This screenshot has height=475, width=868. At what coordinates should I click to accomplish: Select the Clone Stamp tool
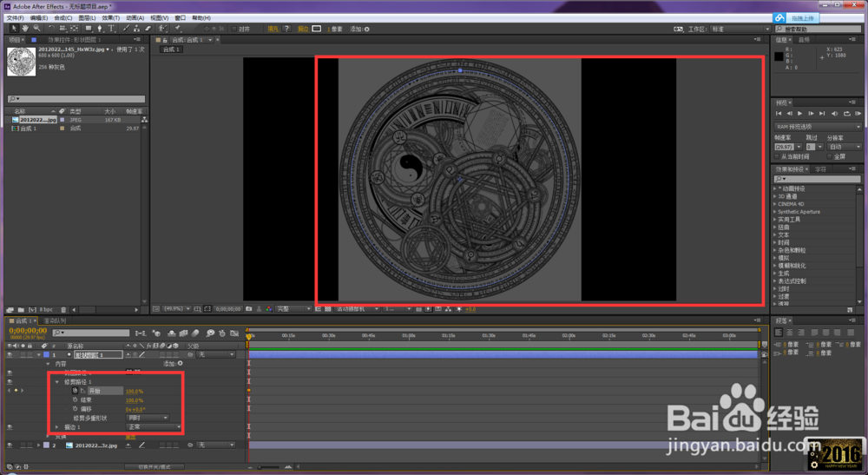pos(137,29)
